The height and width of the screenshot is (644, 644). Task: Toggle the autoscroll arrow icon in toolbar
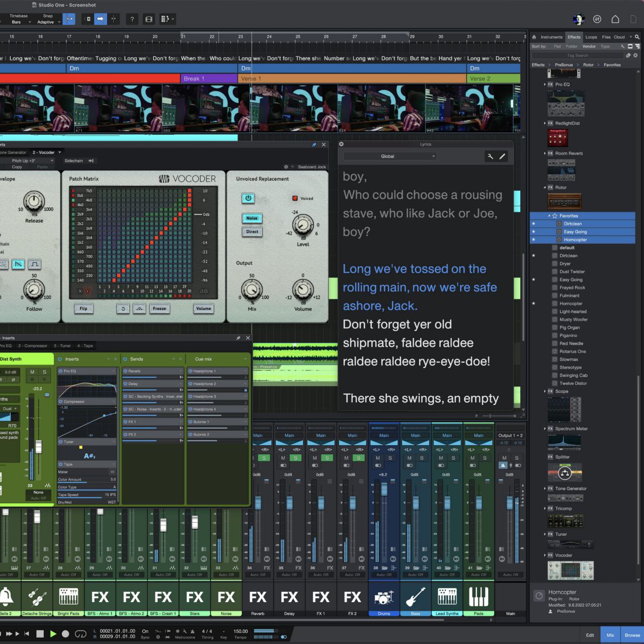point(100,19)
